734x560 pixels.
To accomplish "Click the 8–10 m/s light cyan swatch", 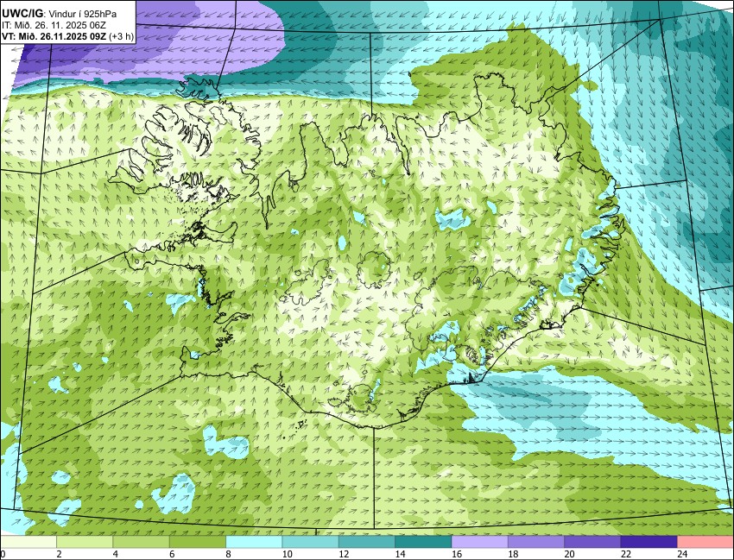I will (x=254, y=542).
